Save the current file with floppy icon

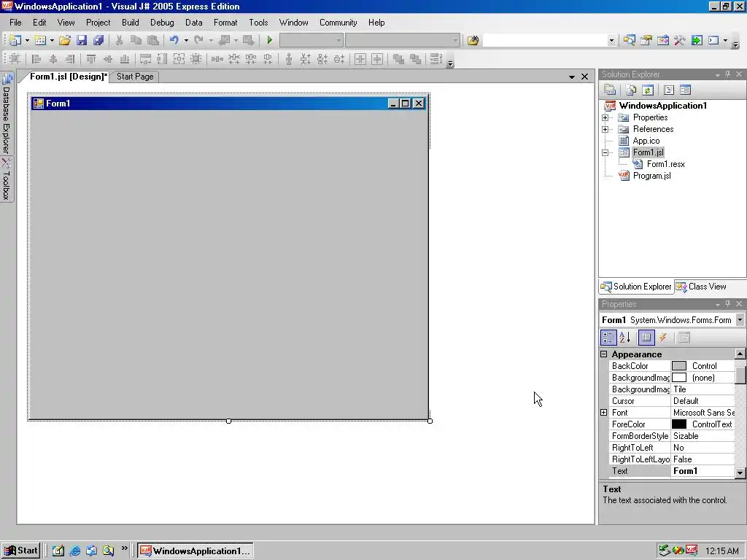[82, 41]
